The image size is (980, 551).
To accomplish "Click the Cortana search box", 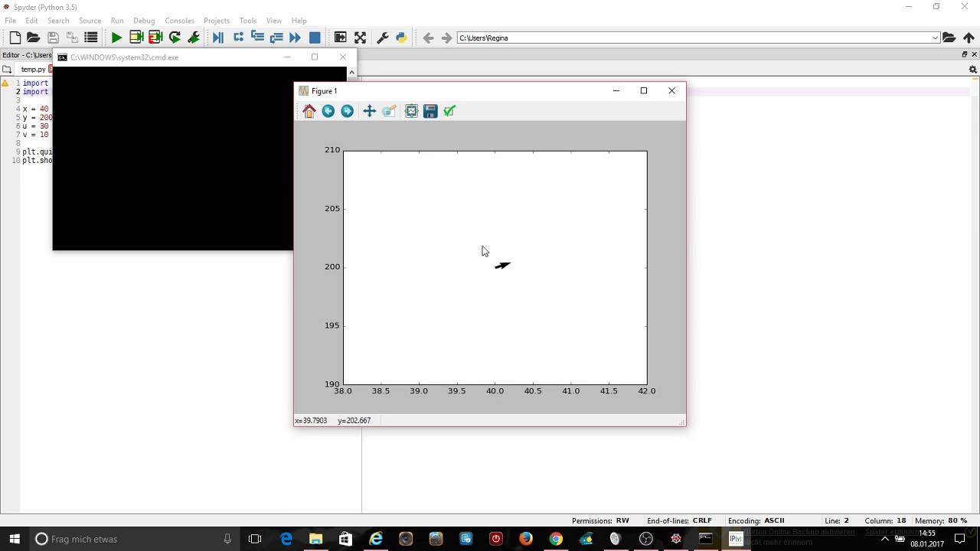I will 134,539.
